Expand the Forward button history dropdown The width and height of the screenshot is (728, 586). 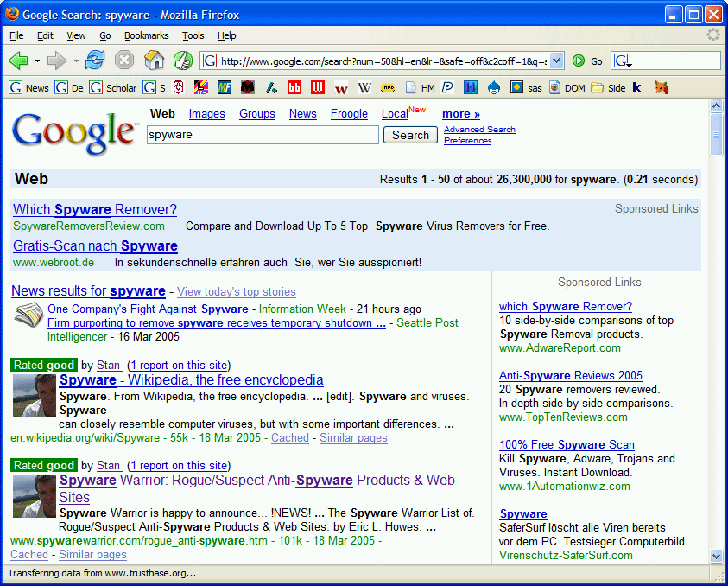(76, 61)
